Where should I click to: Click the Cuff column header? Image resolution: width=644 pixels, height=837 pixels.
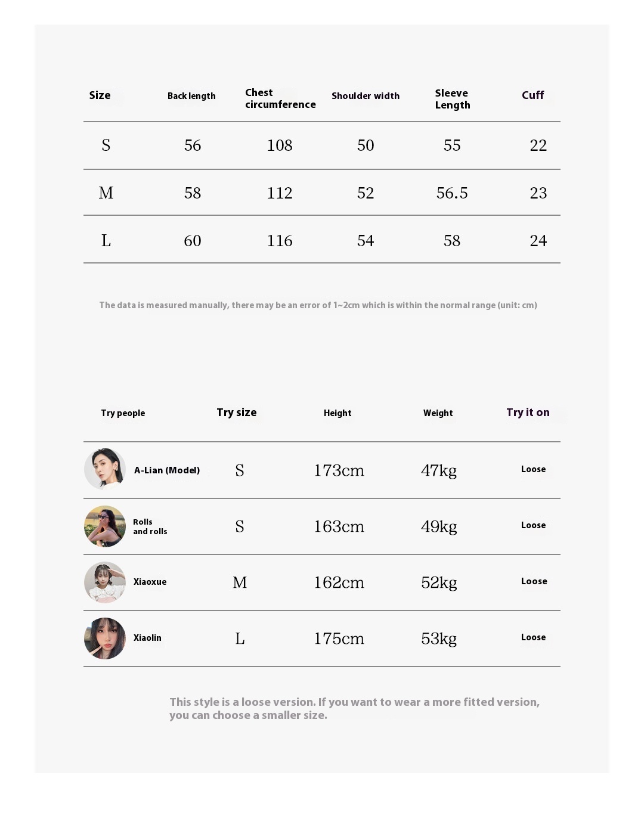532,95
